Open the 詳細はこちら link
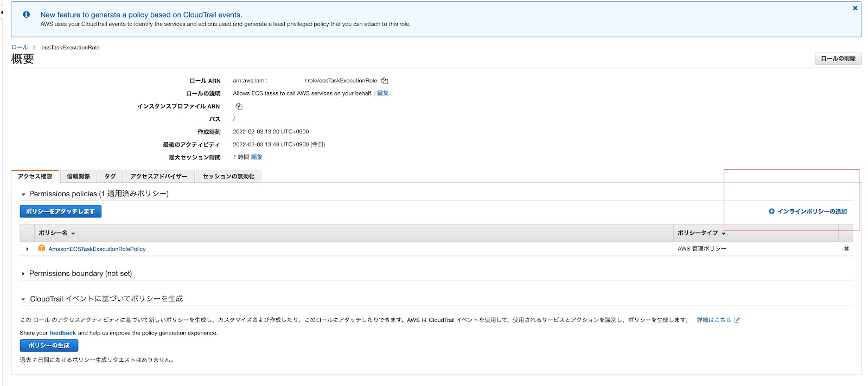Screen dimensions: 868x386 (x=714, y=320)
